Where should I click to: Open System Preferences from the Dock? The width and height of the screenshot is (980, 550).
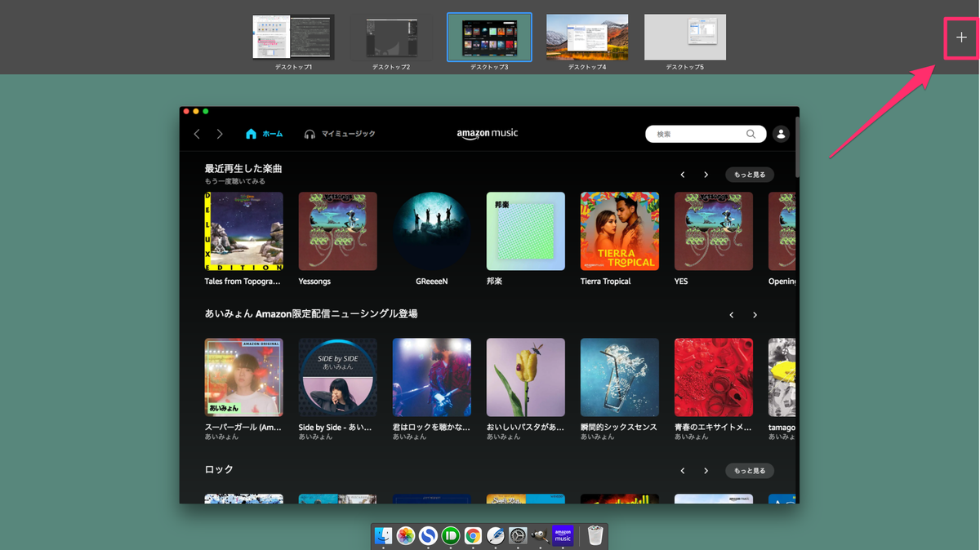click(518, 536)
